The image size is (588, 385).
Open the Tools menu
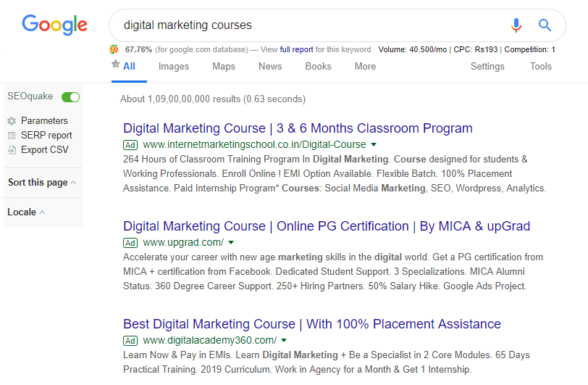pos(541,67)
